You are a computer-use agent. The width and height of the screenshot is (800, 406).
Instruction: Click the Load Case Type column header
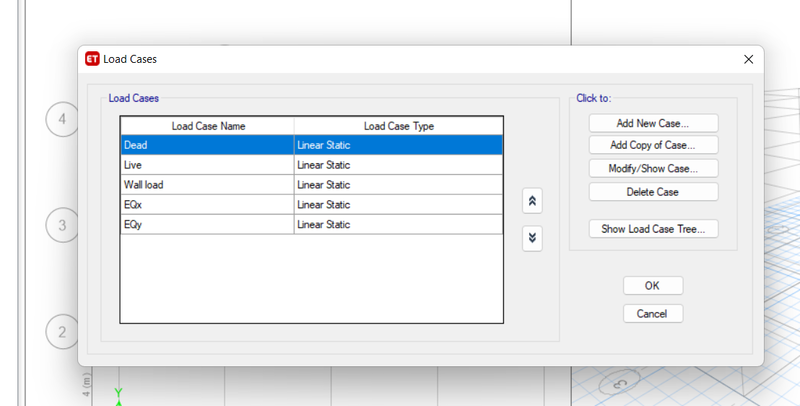coord(398,126)
